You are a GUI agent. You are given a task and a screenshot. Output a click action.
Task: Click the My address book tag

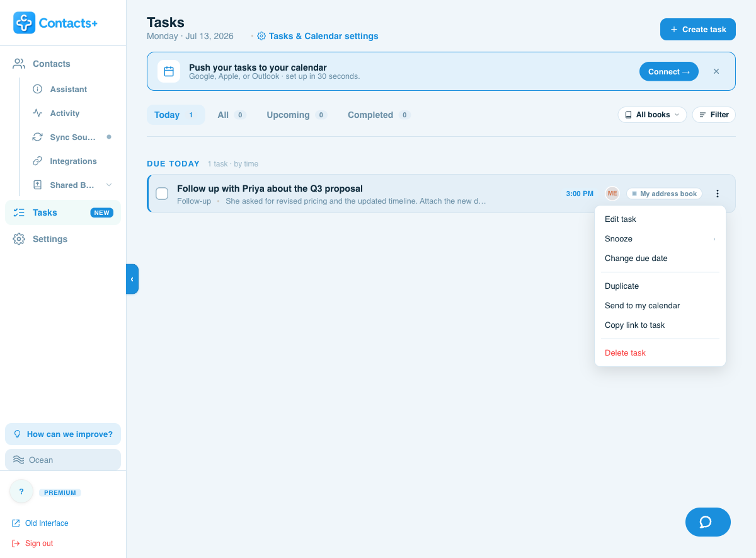click(664, 194)
